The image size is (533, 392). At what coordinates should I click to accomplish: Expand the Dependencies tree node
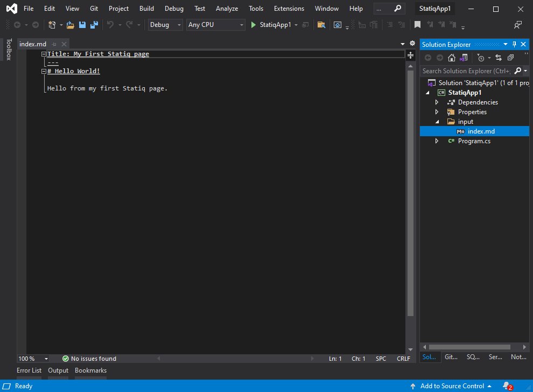click(x=437, y=102)
